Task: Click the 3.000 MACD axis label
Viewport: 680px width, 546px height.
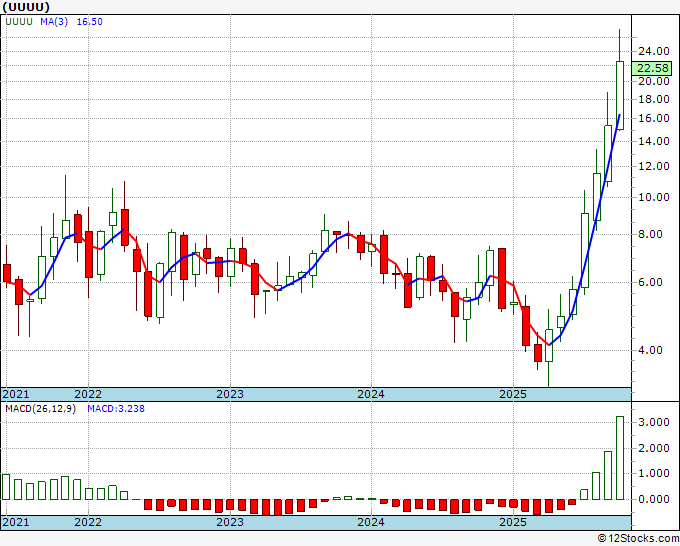Action: coord(654,422)
